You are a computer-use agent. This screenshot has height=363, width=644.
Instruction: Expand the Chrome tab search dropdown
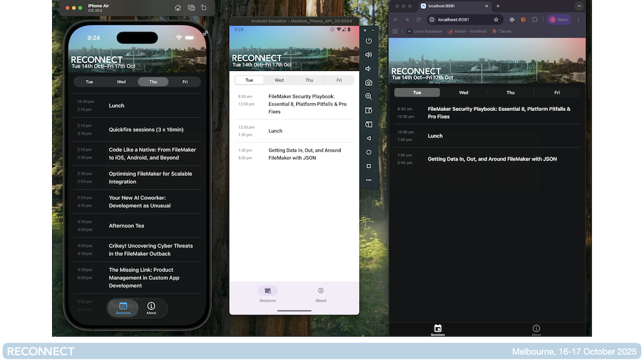[579, 6]
